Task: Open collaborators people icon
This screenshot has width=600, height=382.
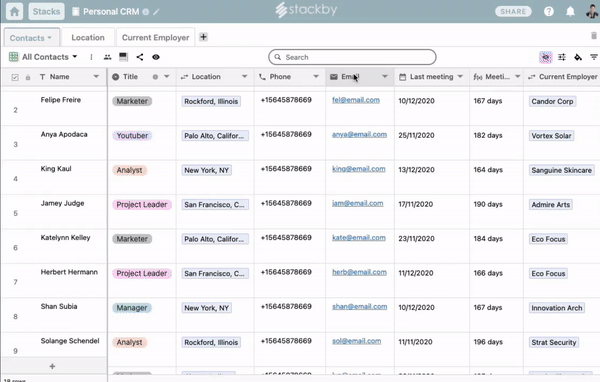Action: [x=108, y=57]
